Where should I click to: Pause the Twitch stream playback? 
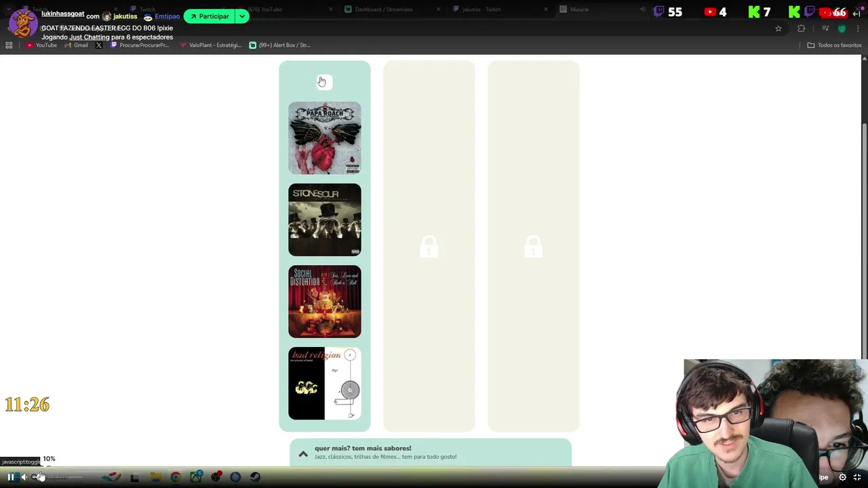tap(11, 477)
